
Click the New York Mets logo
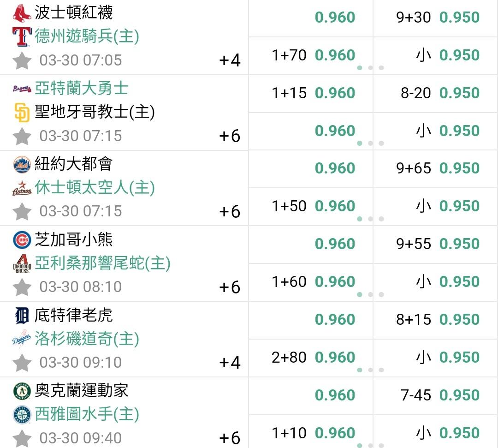tap(22, 164)
